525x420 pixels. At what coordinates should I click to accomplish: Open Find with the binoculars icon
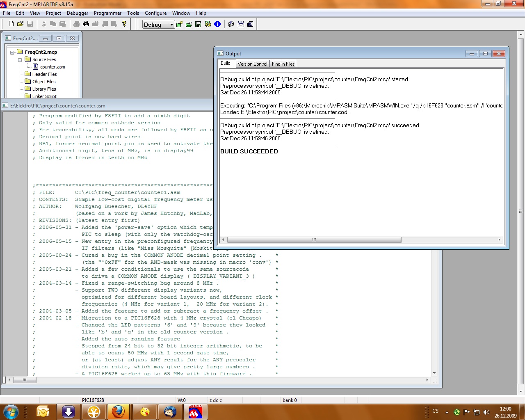pyautogui.click(x=86, y=24)
